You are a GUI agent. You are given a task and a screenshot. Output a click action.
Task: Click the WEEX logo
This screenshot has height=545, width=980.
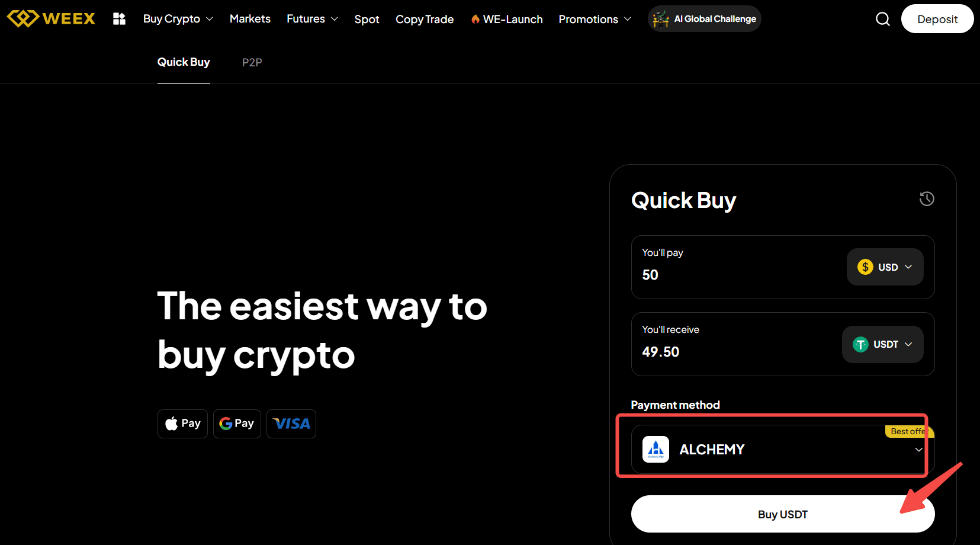(51, 18)
